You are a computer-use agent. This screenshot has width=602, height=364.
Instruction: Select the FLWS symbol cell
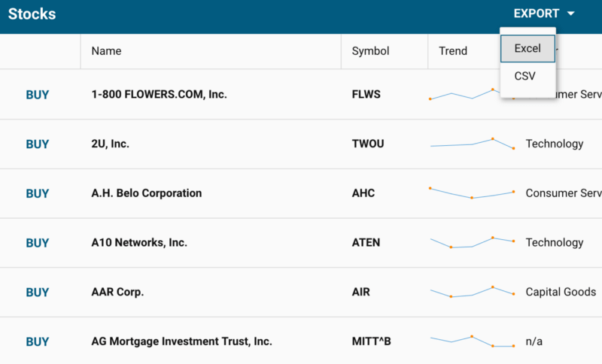[366, 94]
